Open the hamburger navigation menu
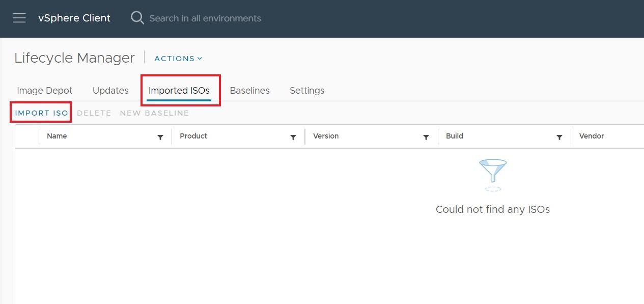 (19, 18)
